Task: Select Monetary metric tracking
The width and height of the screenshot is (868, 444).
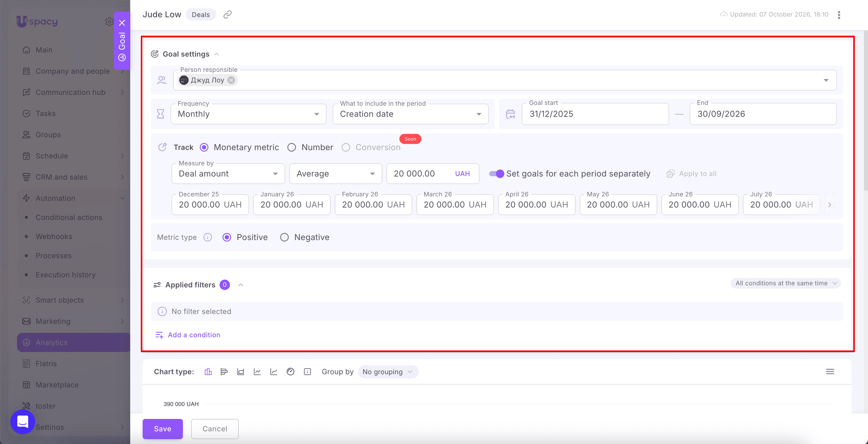Action: [204, 147]
